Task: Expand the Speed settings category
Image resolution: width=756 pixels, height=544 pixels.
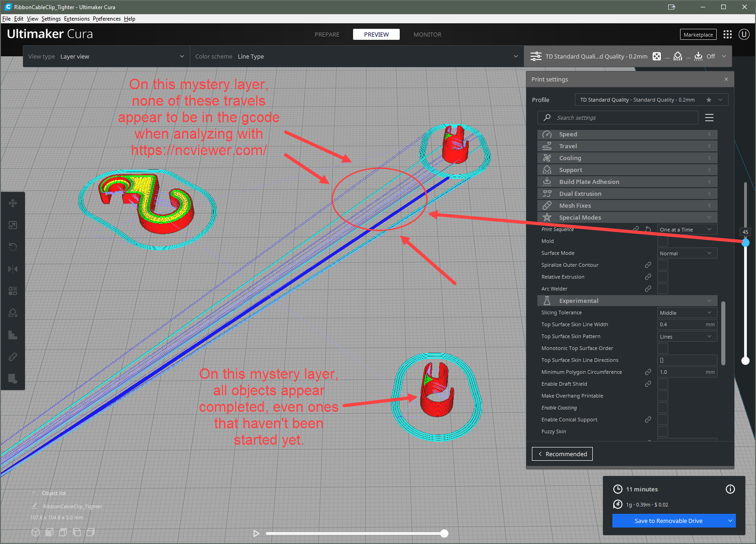Action: [627, 134]
